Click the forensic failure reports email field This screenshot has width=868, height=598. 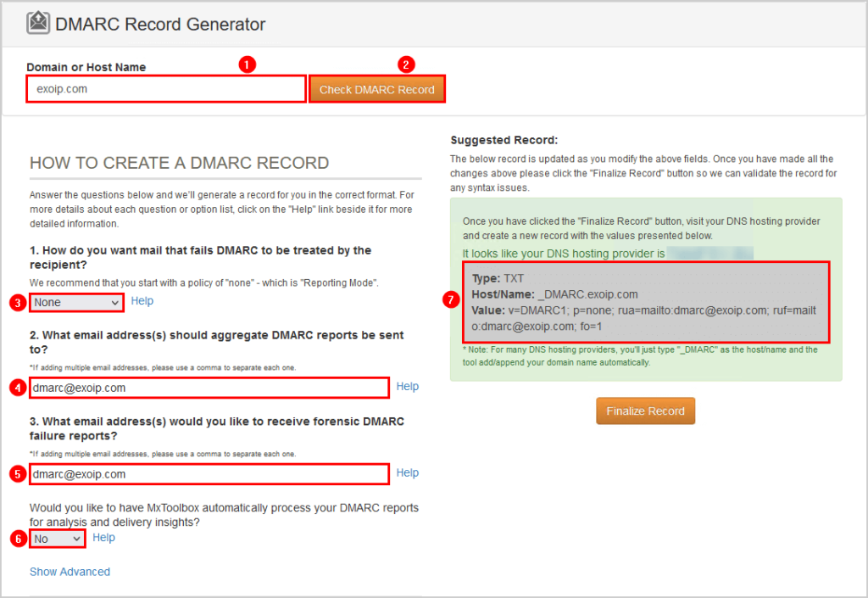(209, 474)
